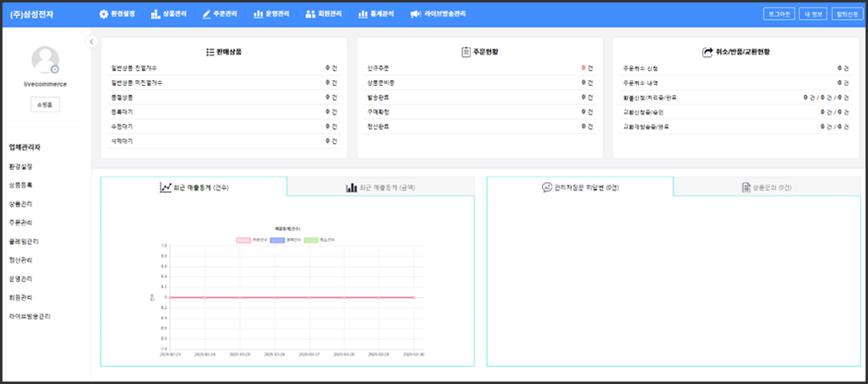868x384 pixels.
Task: Collapse the left sidebar with the chevron
Action: tap(91, 42)
